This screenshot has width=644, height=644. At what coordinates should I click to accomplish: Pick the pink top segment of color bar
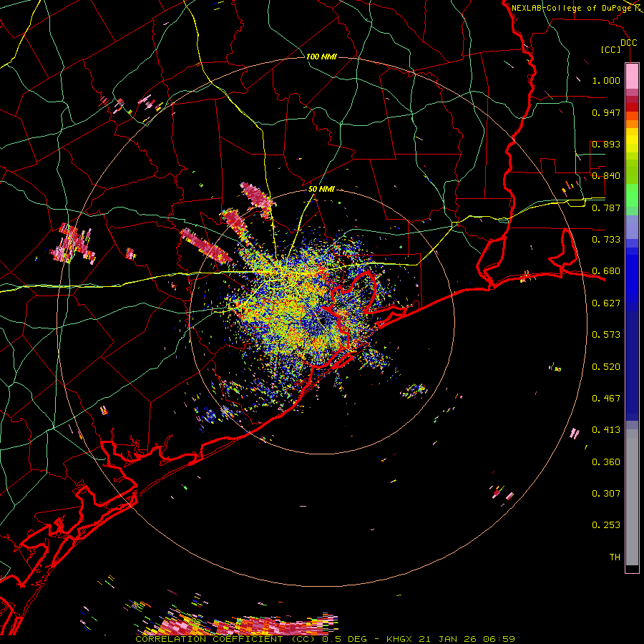pos(632,77)
